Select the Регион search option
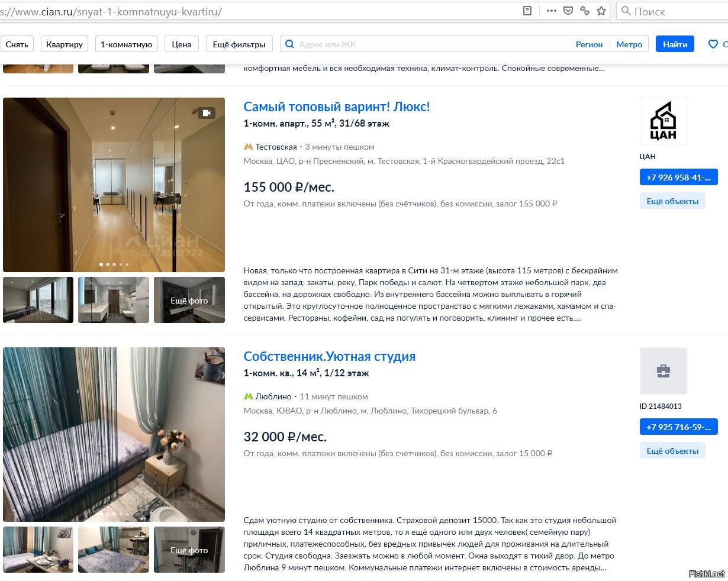The width and height of the screenshot is (728, 581). 589,44
